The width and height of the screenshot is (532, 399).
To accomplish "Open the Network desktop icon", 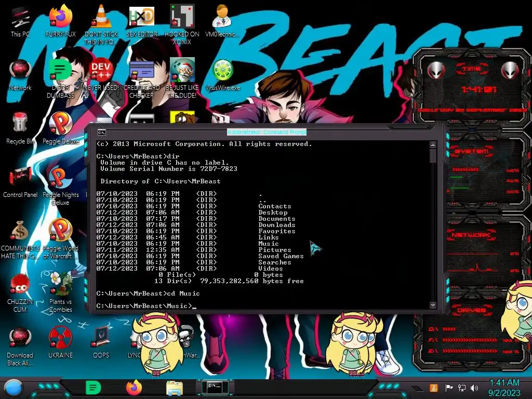I will pyautogui.click(x=20, y=76).
